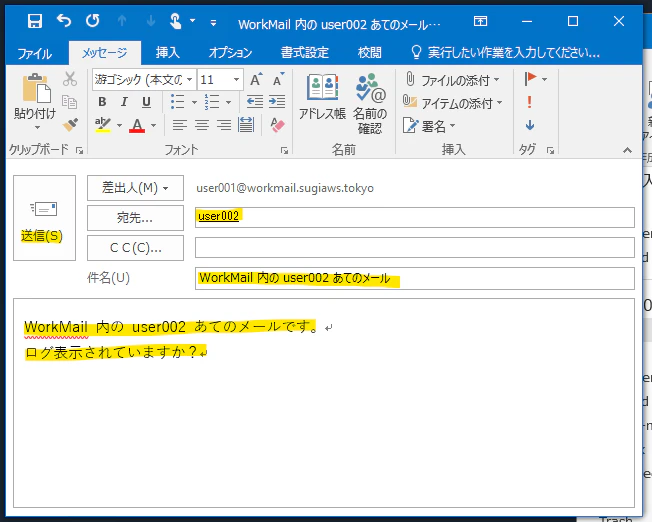The width and height of the screenshot is (652, 522).
Task: Decrease font size with the small A icon
Action: (x=278, y=79)
